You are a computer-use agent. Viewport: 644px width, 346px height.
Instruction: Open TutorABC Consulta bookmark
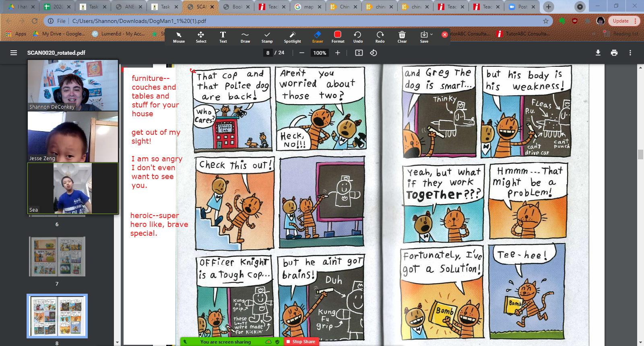[523, 34]
